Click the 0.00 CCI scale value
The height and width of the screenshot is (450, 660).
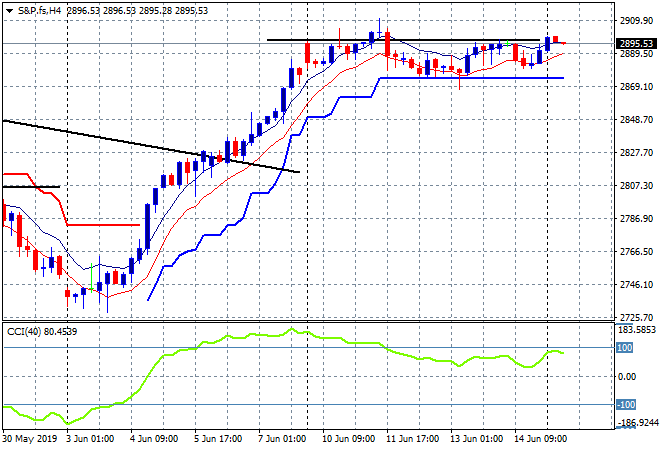(627, 377)
